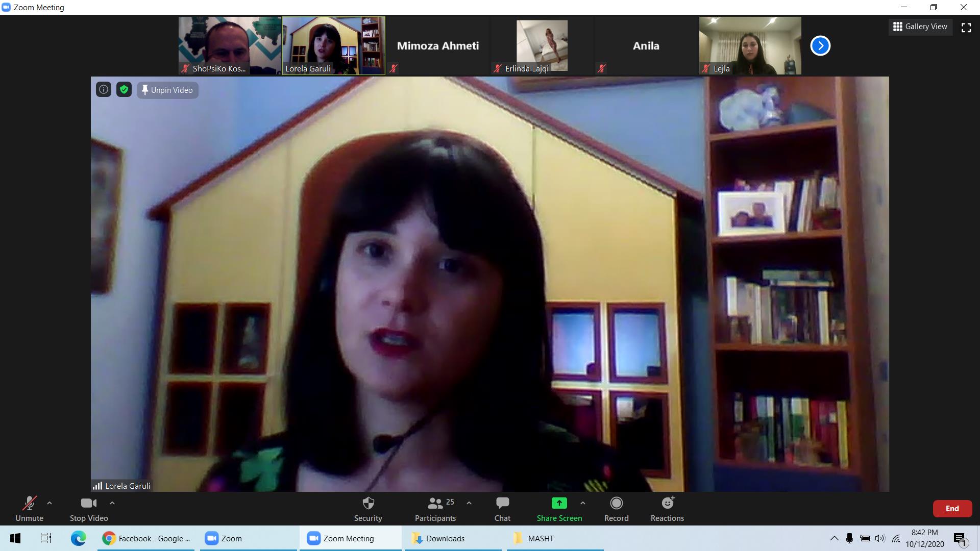Expand the arrow next to Participants
This screenshot has height=551, width=980.
pyautogui.click(x=469, y=503)
